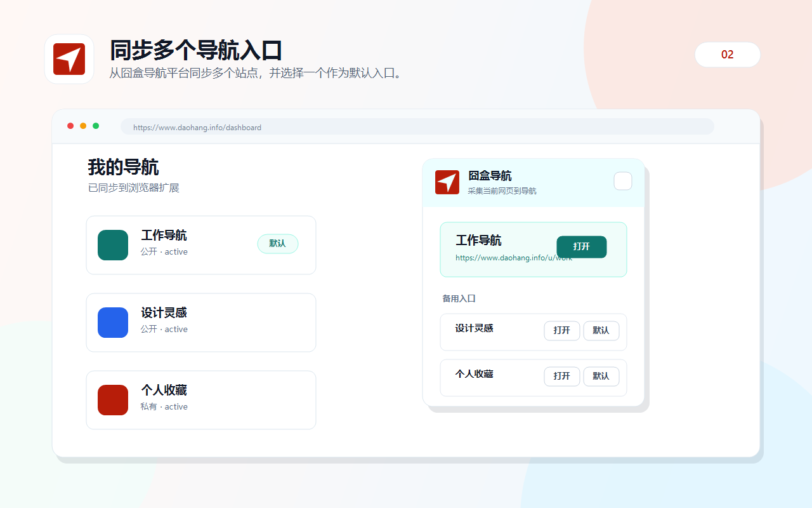Click the 私有 · active status under 个人收藏
The image size is (812, 508).
(x=164, y=406)
